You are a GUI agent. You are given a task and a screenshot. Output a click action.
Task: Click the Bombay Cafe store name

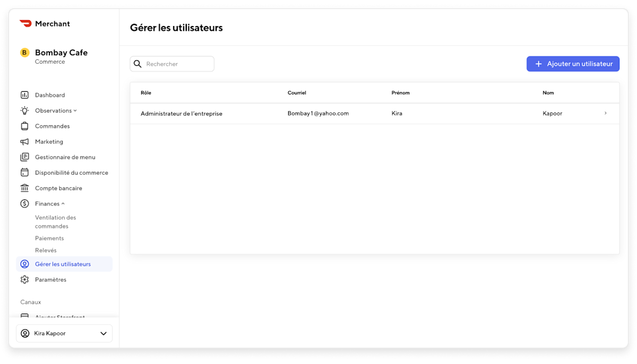[x=61, y=53]
